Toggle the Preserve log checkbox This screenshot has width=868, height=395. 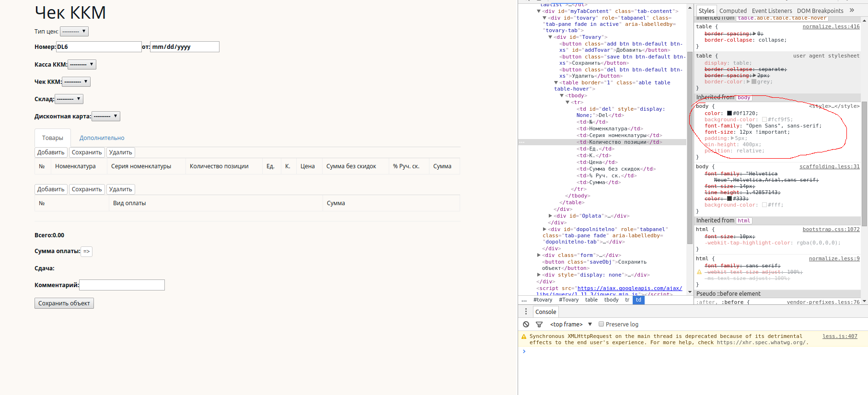coord(601,324)
